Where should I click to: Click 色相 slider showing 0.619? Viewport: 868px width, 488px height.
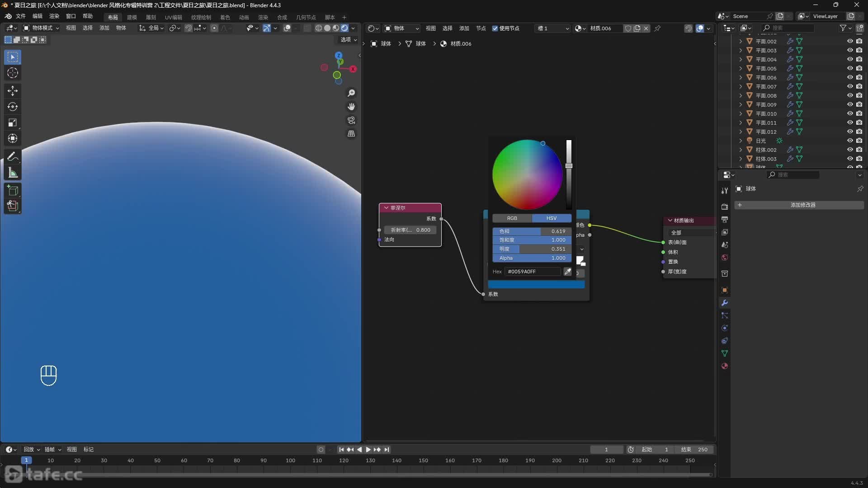[532, 231]
